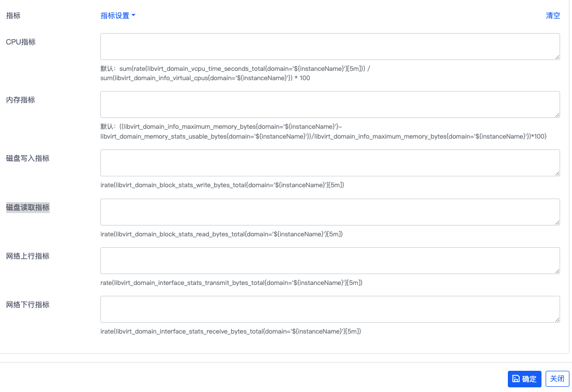
Task: Focus the 网络下行指标 text area
Action: coord(330,309)
